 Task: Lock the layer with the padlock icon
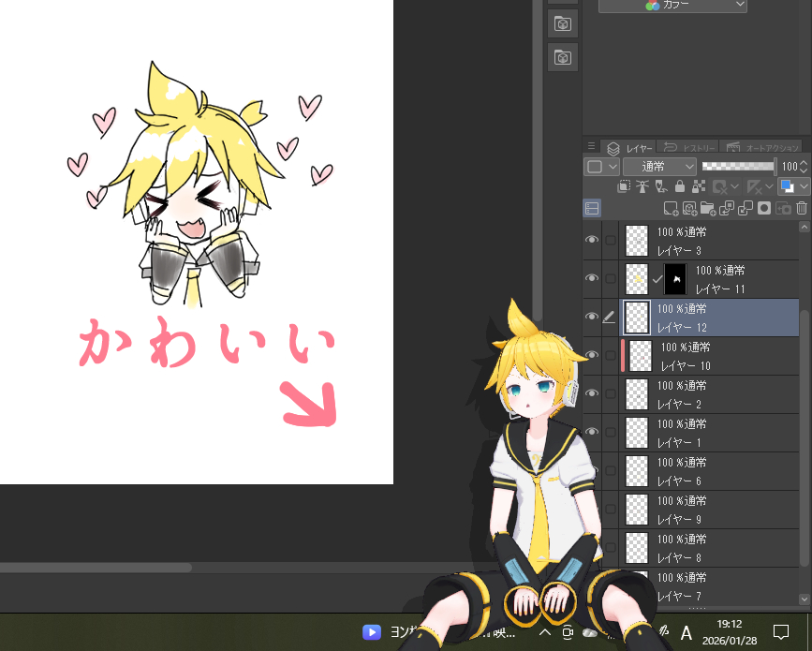click(680, 186)
